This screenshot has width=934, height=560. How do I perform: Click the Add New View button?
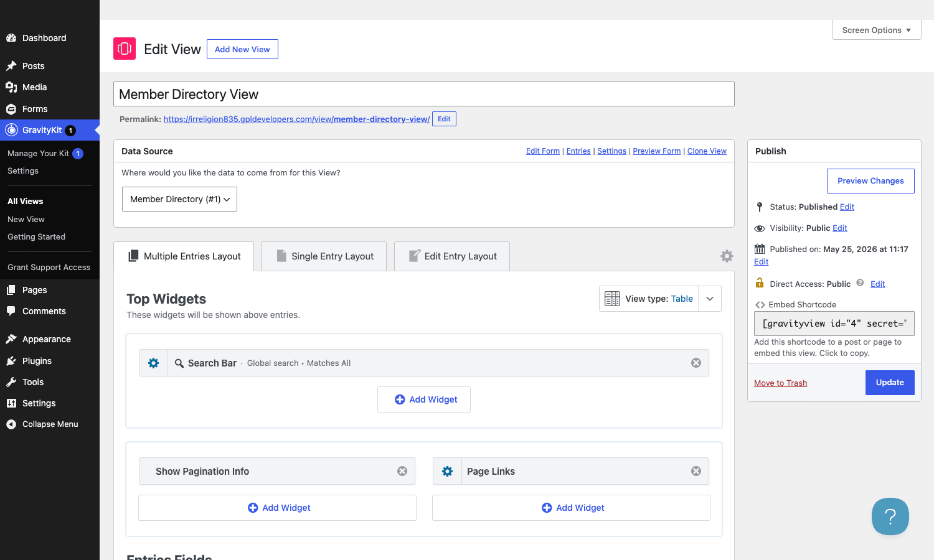tap(242, 49)
